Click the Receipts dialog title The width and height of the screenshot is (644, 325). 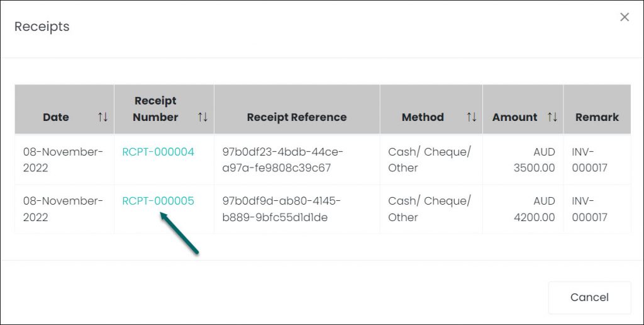click(x=42, y=26)
